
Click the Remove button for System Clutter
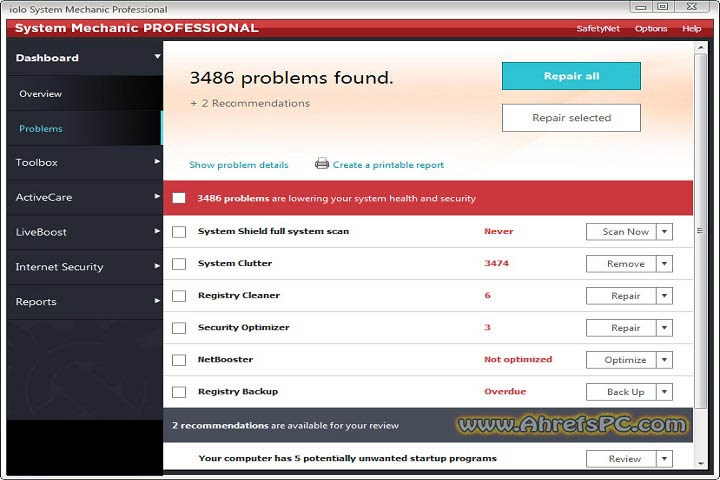[x=621, y=264]
